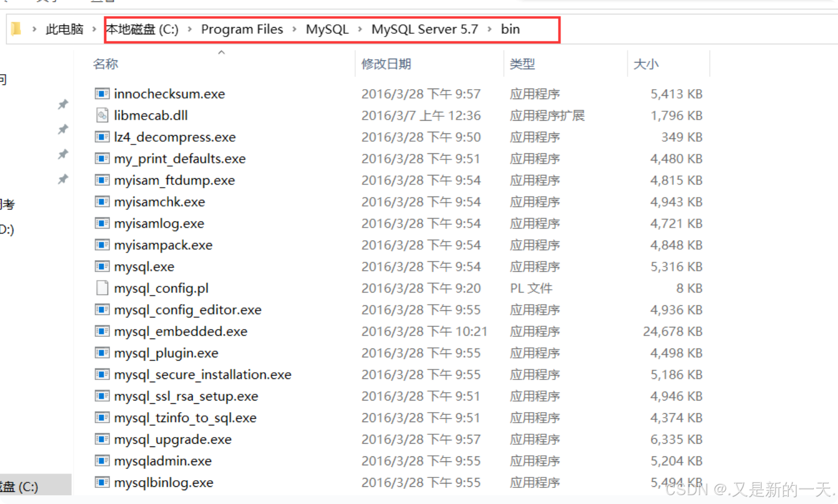Expand chevron after MySQL breadcrumb

coord(360,29)
